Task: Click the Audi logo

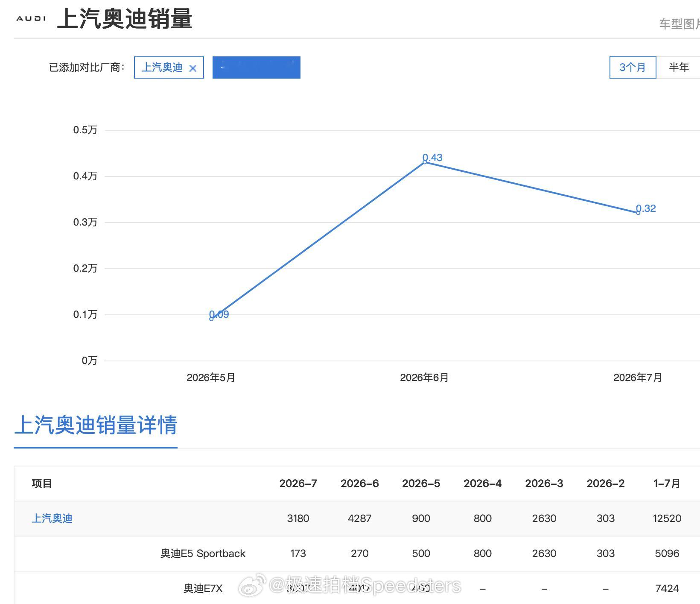Action: [31, 18]
